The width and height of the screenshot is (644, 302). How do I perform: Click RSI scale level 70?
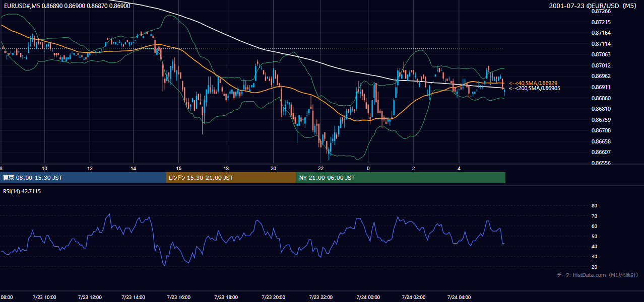594,216
